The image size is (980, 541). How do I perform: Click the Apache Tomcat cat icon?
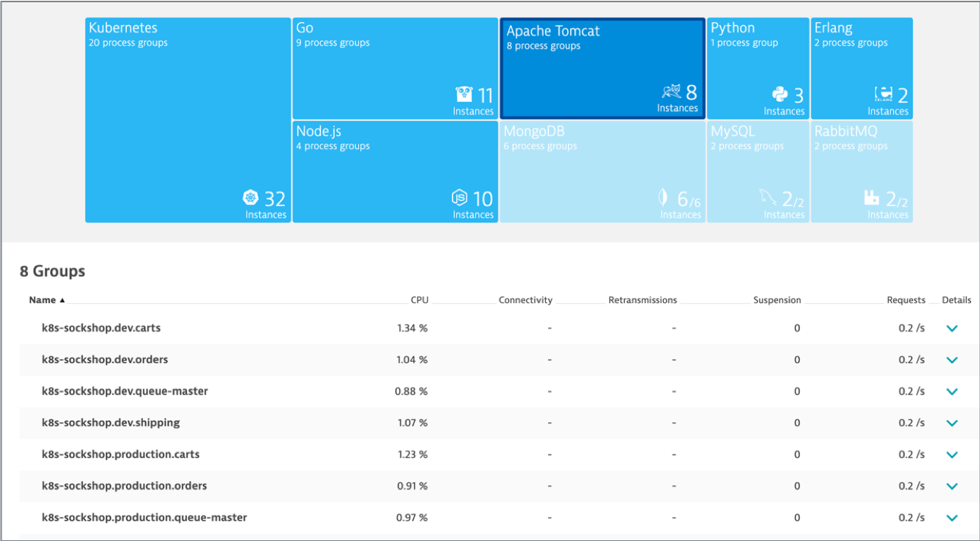click(x=671, y=92)
